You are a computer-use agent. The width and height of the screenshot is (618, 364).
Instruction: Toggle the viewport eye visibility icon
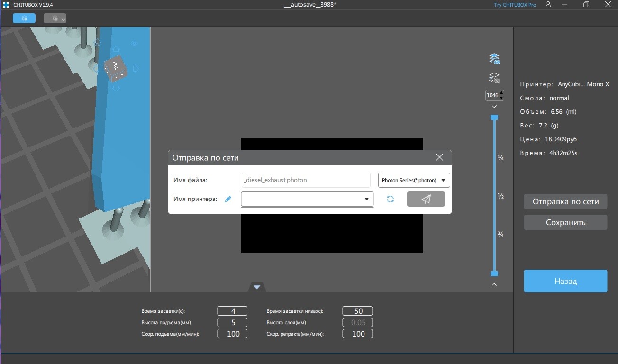pyautogui.click(x=134, y=44)
